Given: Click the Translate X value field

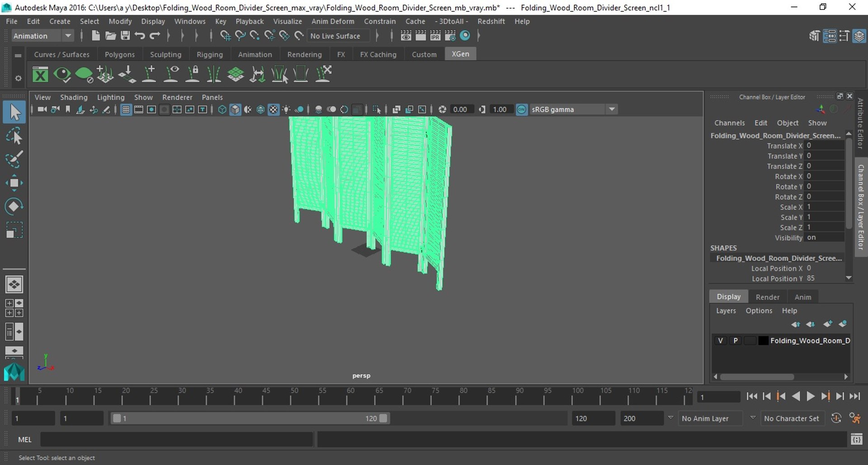Looking at the screenshot, I should pos(824,146).
